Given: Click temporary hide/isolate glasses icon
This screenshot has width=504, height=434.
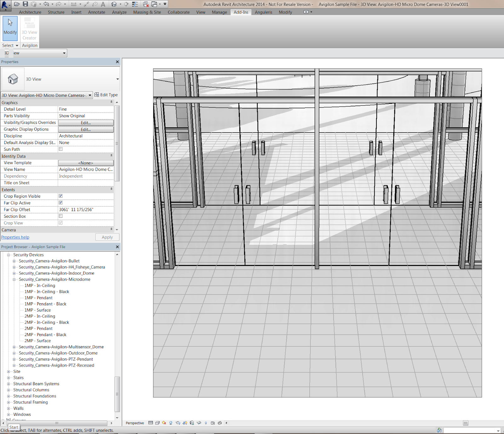Looking at the screenshot, I should pyautogui.click(x=199, y=423).
